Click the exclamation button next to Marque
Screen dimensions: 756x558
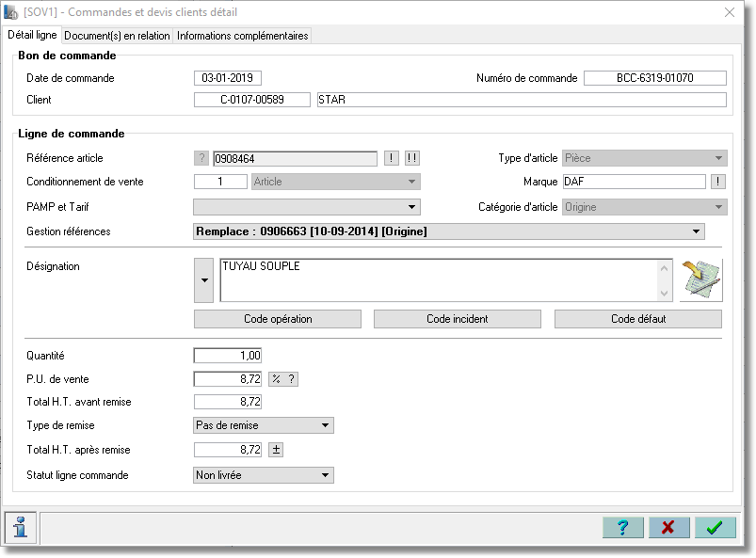718,182
